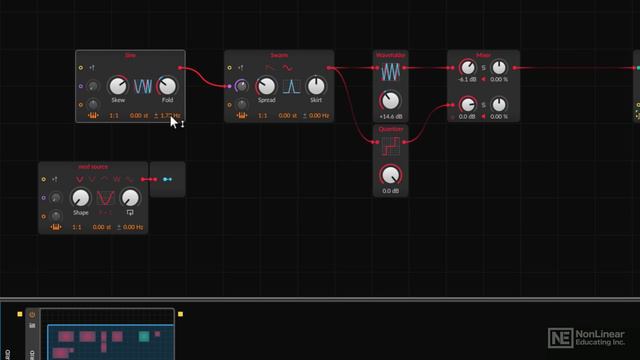Click the 0.00 st value on mod source
Screen dimensions: 640x360
pos(102,227)
